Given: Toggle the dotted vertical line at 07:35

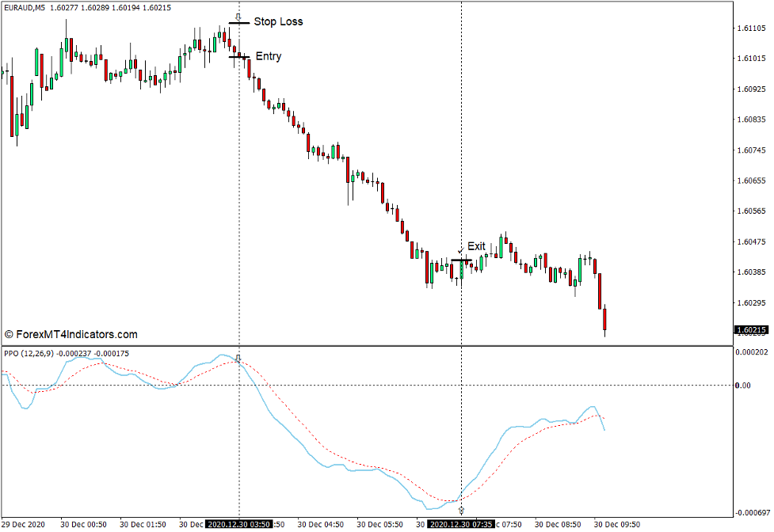Looking at the screenshot, I should pyautogui.click(x=462, y=158).
